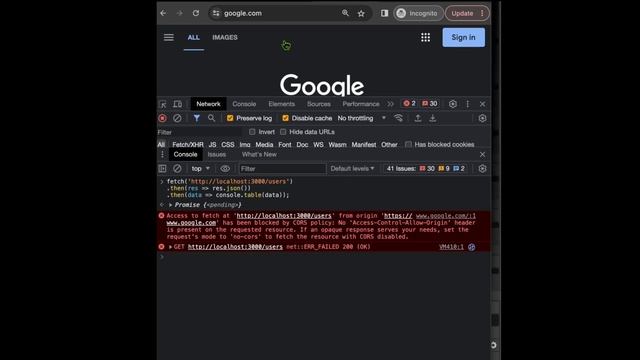This screenshot has width=640, height=360.
Task: Switch to the IMAGES search tab
Action: tap(225, 37)
